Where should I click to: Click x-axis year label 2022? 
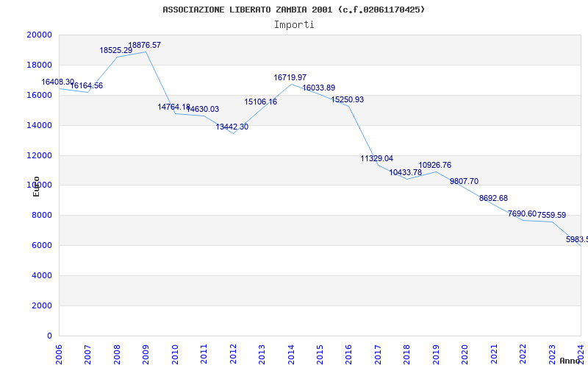pos(523,354)
